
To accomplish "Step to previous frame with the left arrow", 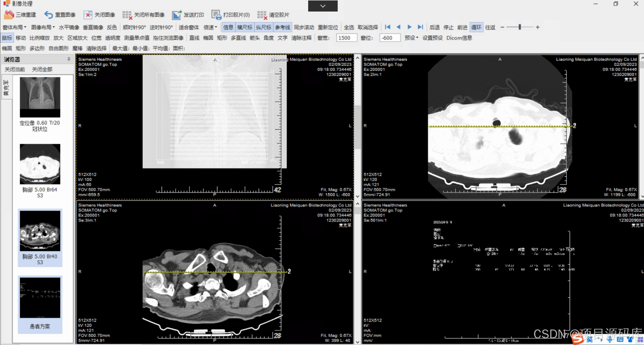I will click(399, 27).
